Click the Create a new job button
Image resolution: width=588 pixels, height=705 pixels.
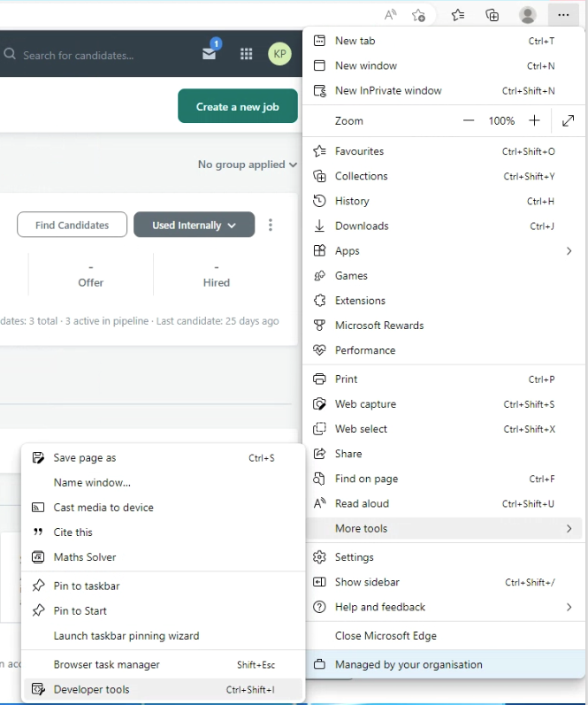click(x=238, y=106)
